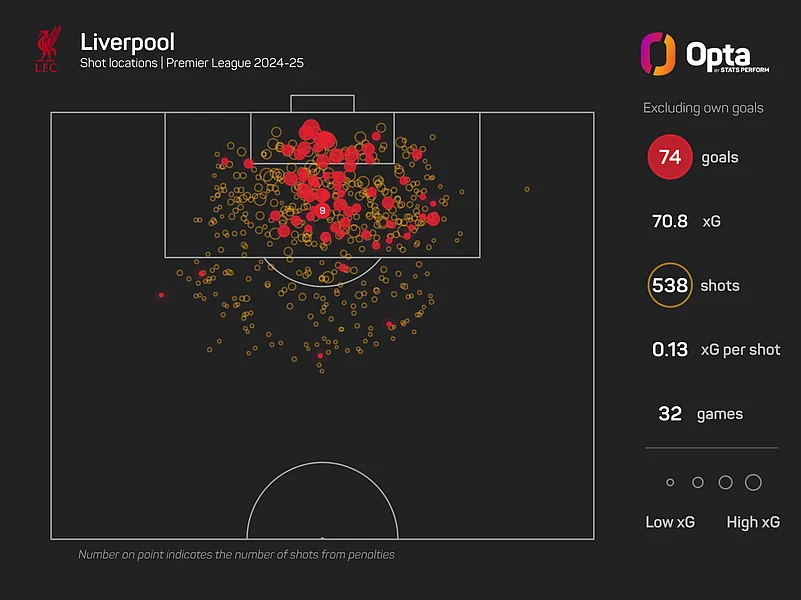Select the red 74 goals circle
Image resolution: width=801 pixels, height=600 pixels.
coord(670,158)
